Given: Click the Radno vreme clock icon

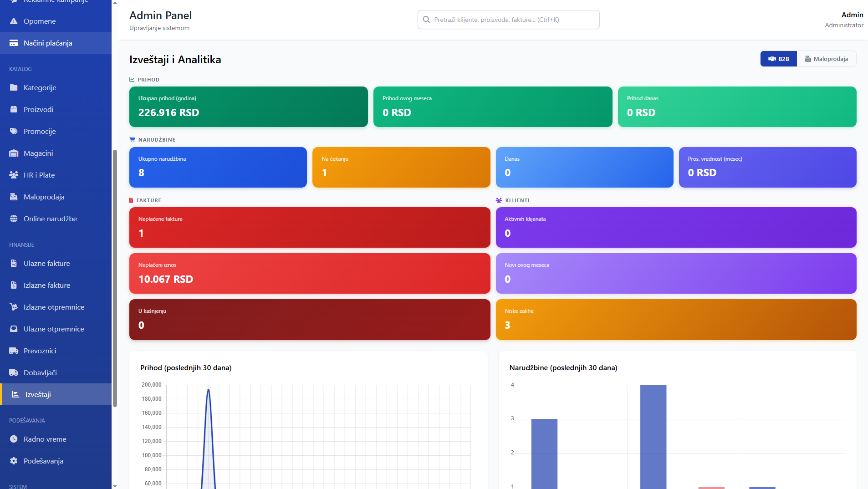Looking at the screenshot, I should pyautogui.click(x=14, y=439).
